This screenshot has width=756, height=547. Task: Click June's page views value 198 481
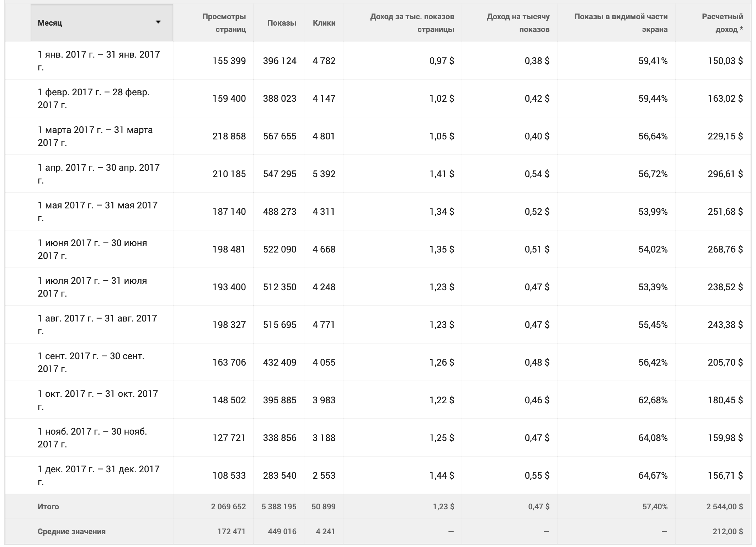point(229,249)
